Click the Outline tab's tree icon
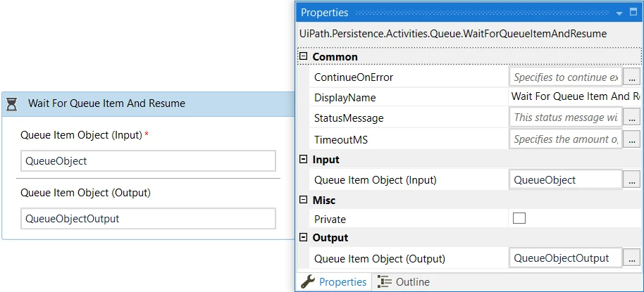Image resolution: width=644 pixels, height=292 pixels. [x=385, y=281]
